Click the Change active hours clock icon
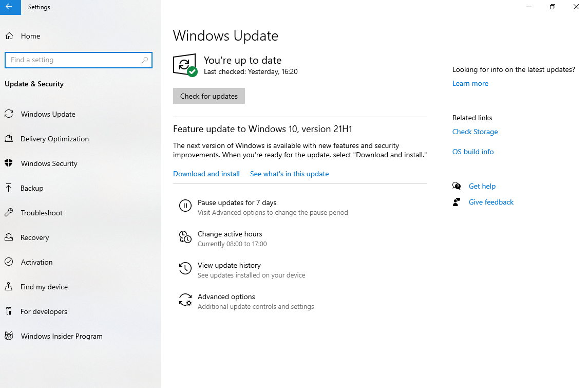 tap(185, 237)
